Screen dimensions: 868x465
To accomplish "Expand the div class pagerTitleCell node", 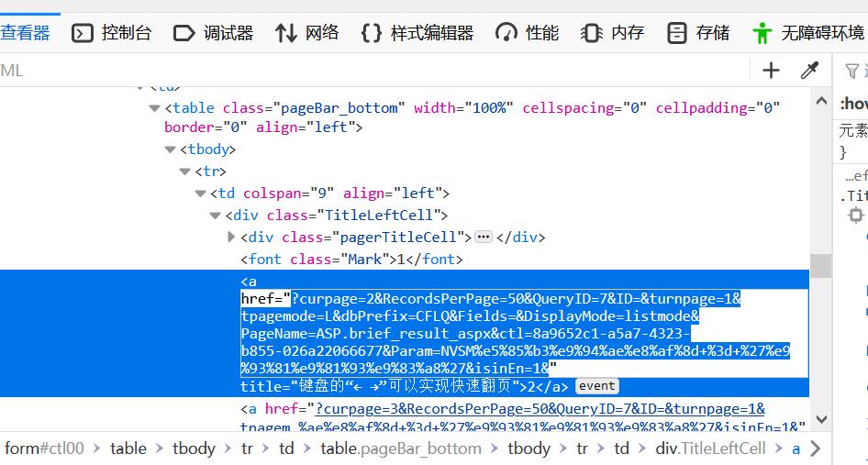I will click(x=232, y=237).
